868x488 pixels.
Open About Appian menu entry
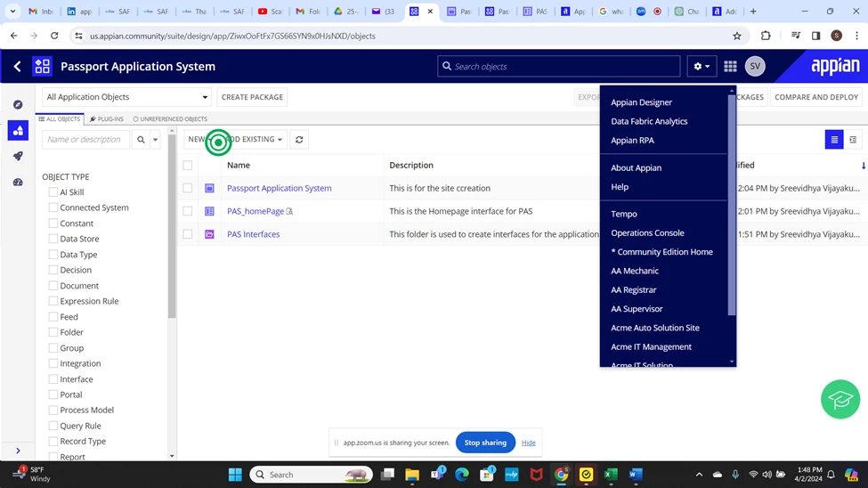[x=636, y=167]
